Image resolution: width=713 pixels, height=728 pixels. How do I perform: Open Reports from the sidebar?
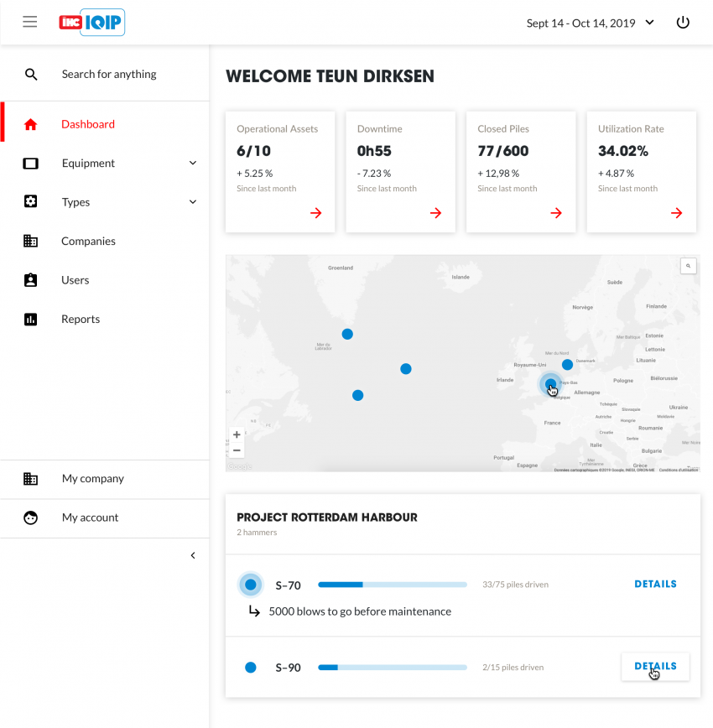[x=81, y=320]
